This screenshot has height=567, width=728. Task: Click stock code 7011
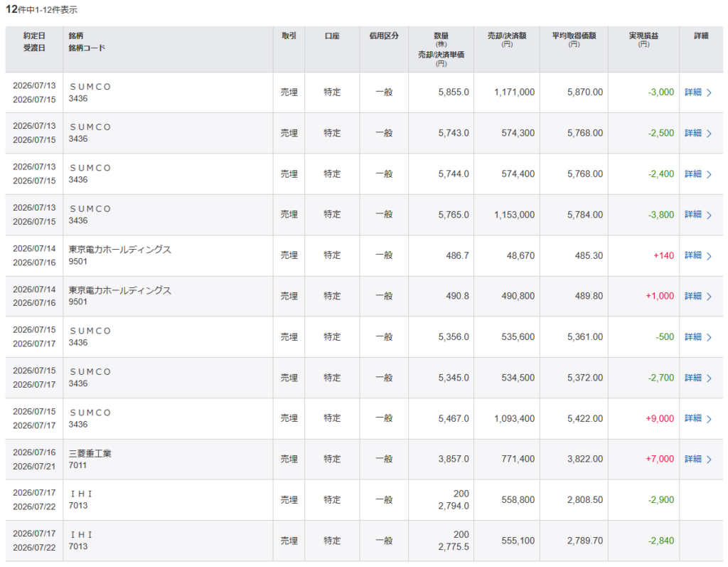pos(77,465)
